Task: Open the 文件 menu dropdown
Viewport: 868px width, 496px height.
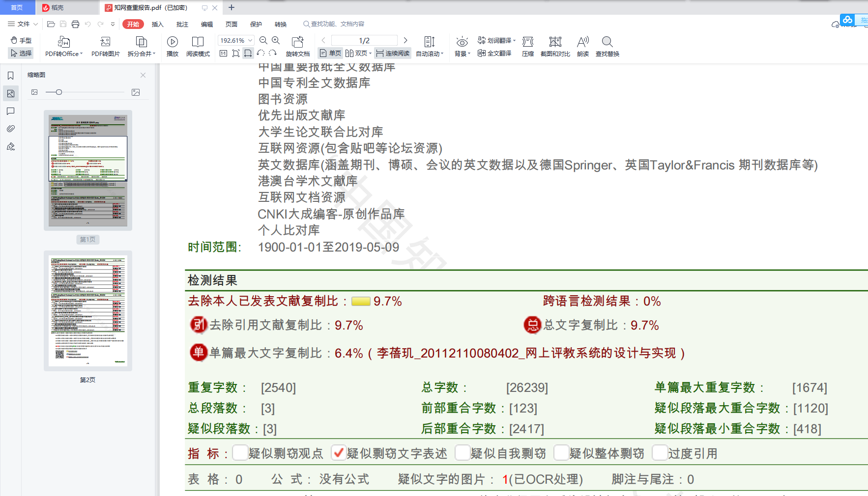Action: click(x=23, y=24)
